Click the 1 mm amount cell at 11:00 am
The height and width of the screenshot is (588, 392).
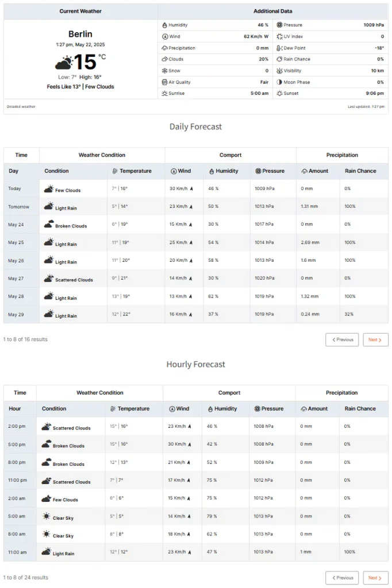(x=306, y=552)
